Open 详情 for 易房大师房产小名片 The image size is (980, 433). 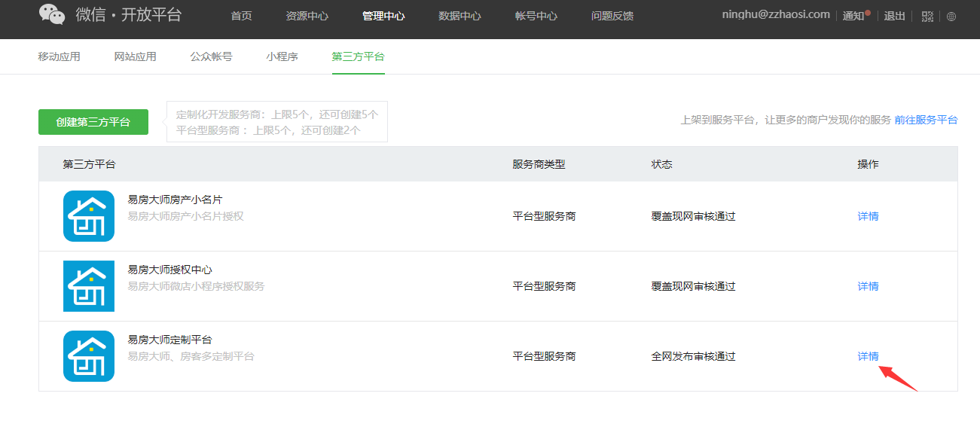click(869, 216)
